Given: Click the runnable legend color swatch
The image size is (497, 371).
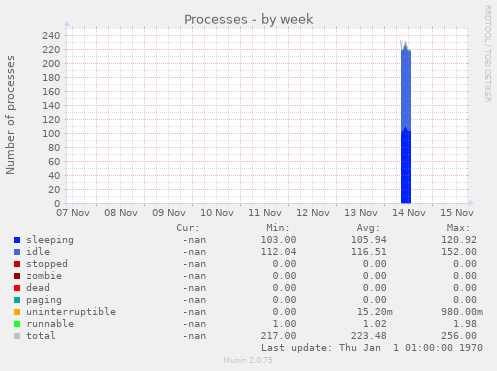Looking at the screenshot, I should (17, 324).
